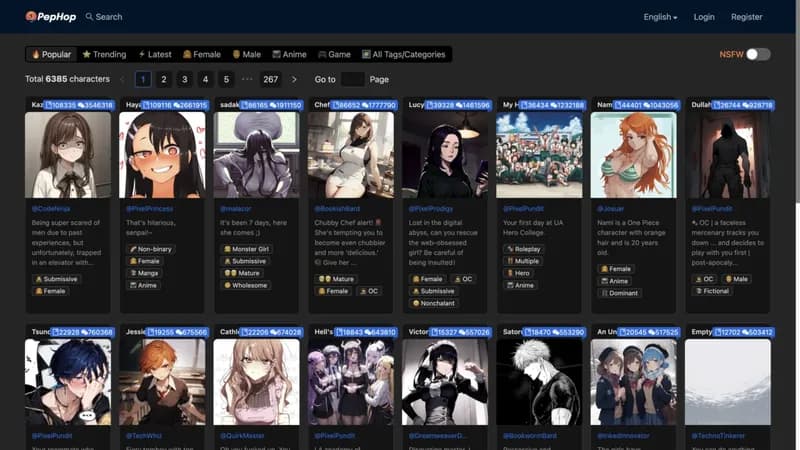Filter by the Male tab
800x450 pixels.
pos(246,54)
